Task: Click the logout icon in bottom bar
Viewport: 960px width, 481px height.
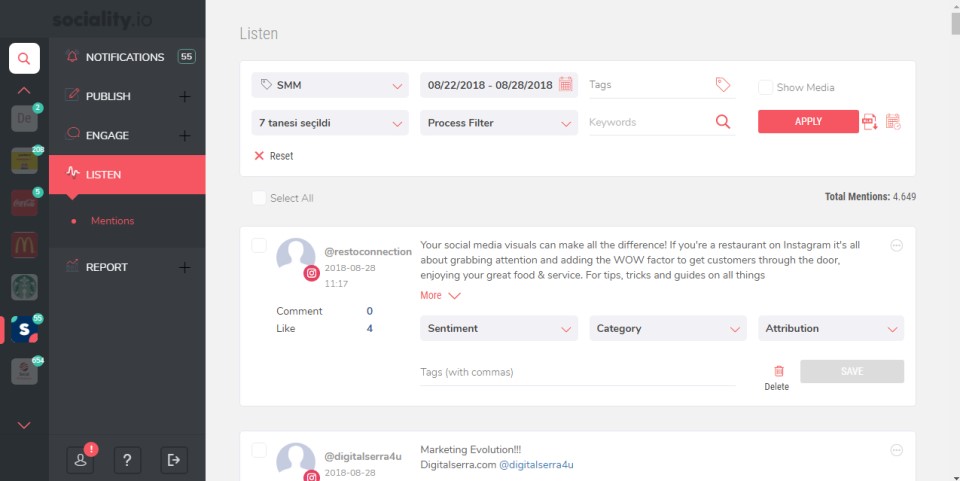Action: (174, 459)
